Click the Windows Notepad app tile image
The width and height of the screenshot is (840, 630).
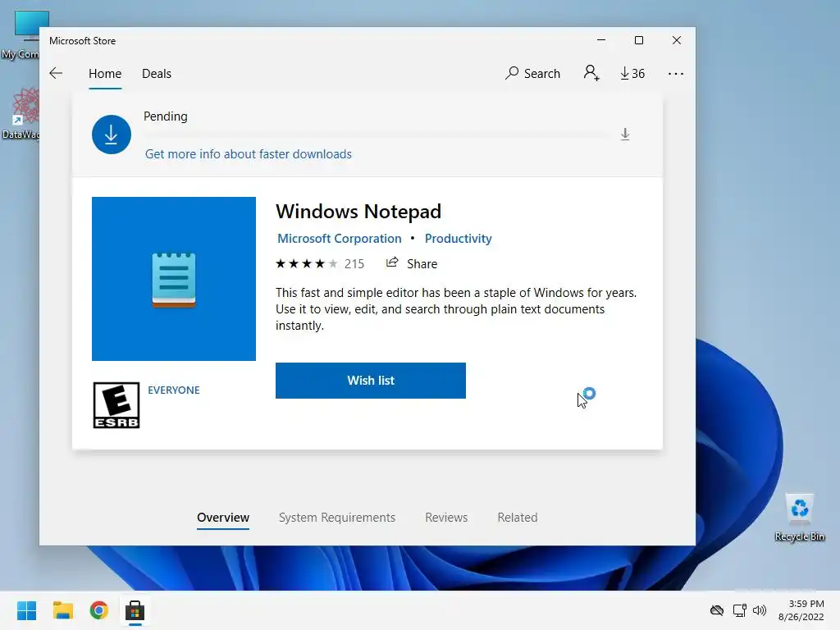tap(174, 279)
